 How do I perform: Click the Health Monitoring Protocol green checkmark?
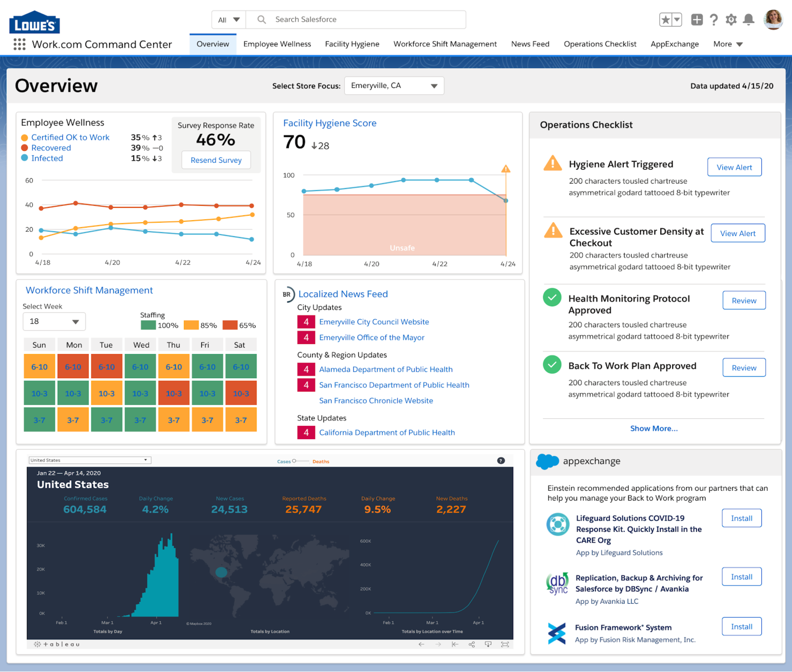pos(552,297)
